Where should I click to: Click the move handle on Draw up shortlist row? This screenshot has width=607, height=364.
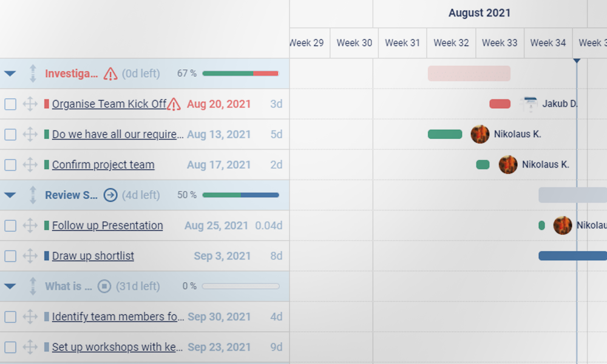click(30, 255)
